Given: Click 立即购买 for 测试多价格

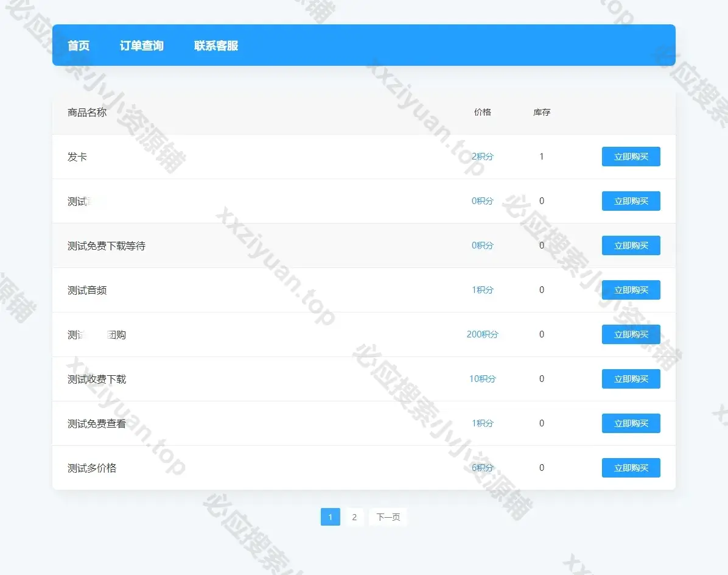Looking at the screenshot, I should click(x=631, y=468).
